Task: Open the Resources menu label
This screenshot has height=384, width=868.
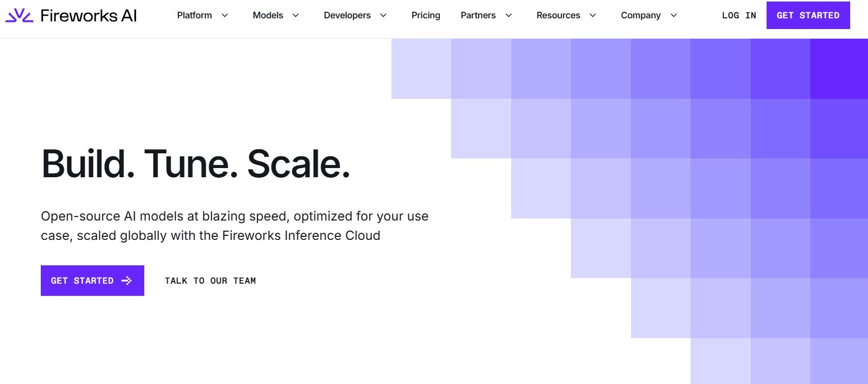Action: (558, 15)
